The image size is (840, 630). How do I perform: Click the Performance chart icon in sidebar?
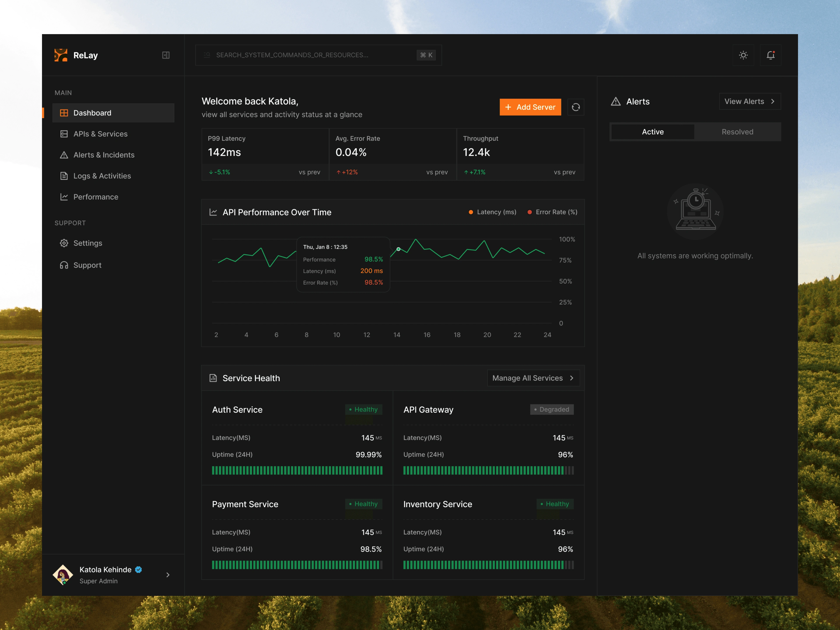pos(64,197)
